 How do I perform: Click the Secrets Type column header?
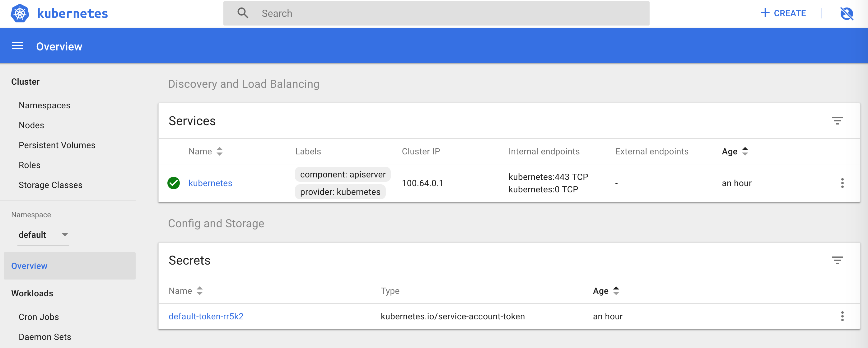coord(390,291)
